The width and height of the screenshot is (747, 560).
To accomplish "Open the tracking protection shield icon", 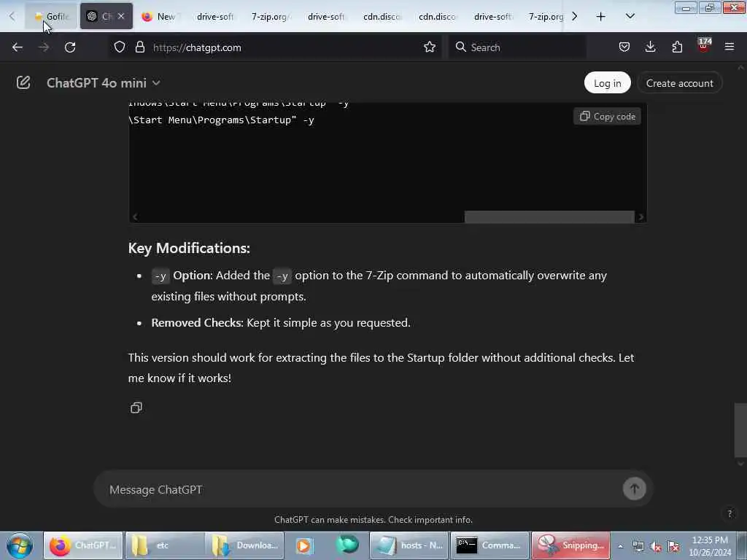I will coord(120,47).
